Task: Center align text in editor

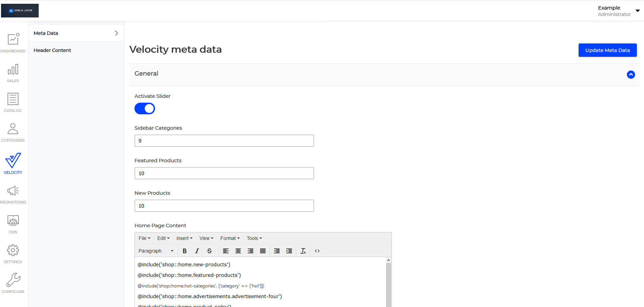Action: point(238,251)
